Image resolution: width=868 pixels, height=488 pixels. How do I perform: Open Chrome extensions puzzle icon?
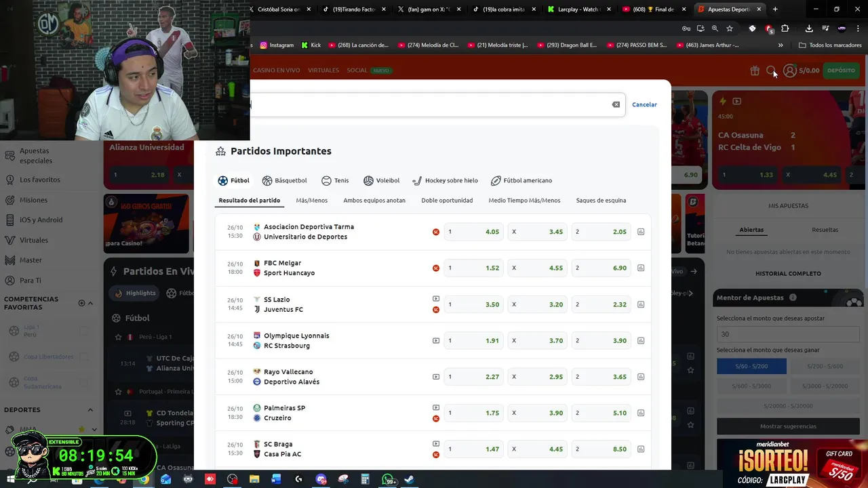pos(785,28)
